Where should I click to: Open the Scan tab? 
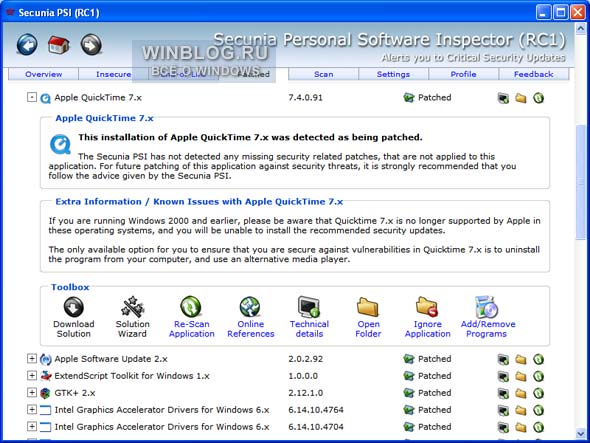tap(324, 74)
